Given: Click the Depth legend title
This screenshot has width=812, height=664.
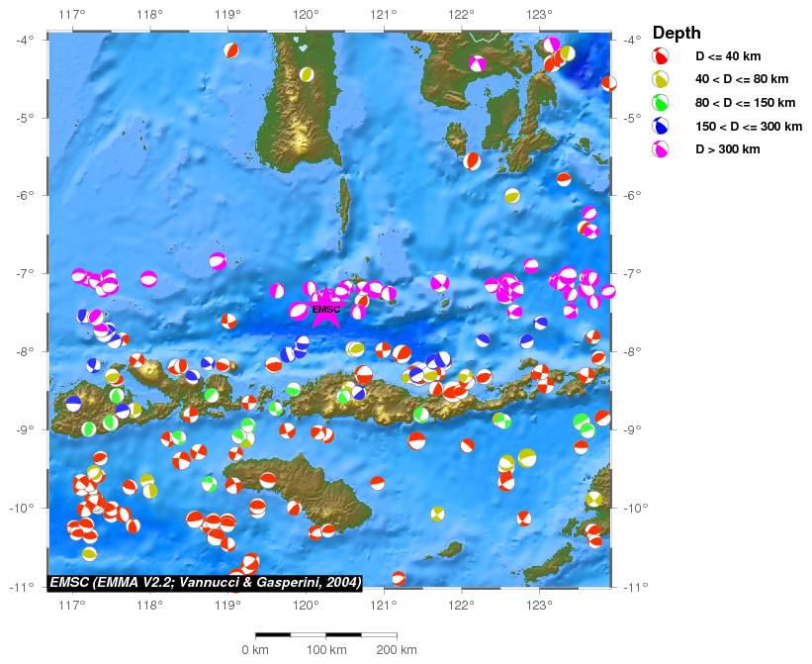Looking at the screenshot, I should 677,33.
